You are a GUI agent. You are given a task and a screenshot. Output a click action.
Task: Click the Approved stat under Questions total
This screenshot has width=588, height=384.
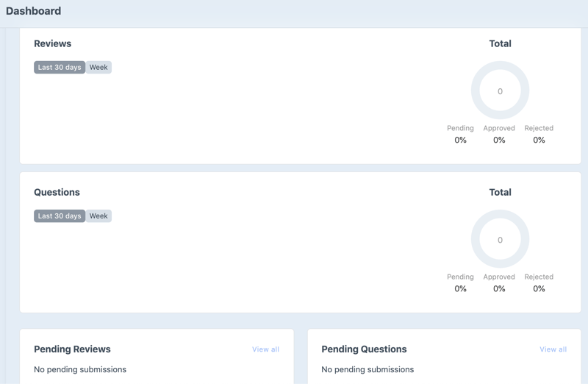pyautogui.click(x=499, y=282)
